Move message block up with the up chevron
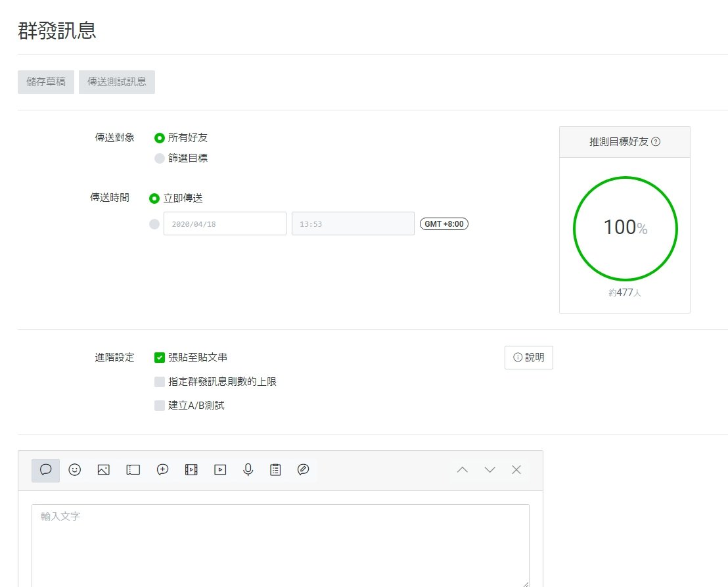This screenshot has height=587, width=728. 463,470
